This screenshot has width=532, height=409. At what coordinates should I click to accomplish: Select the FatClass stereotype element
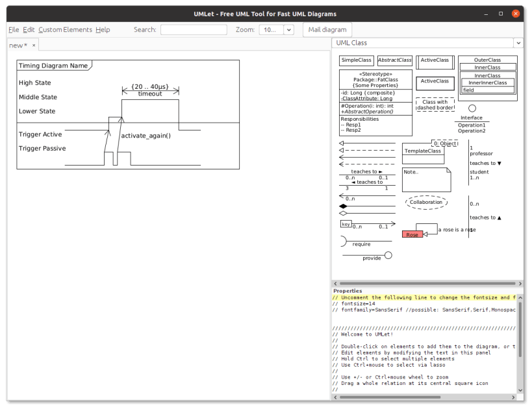click(x=375, y=103)
